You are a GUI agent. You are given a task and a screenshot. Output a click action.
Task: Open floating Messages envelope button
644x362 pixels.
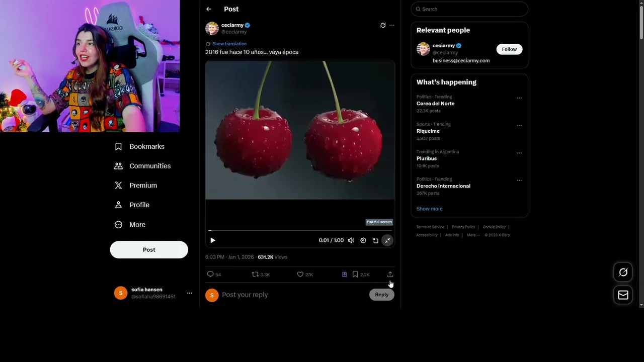[623, 295]
